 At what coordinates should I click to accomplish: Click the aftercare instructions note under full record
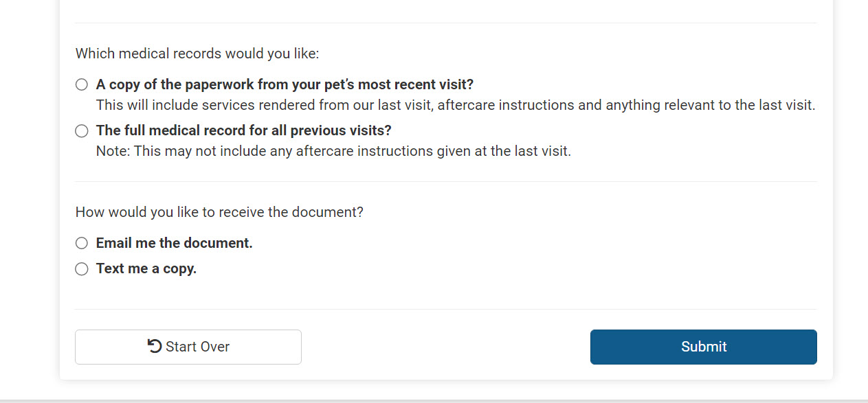click(x=333, y=151)
